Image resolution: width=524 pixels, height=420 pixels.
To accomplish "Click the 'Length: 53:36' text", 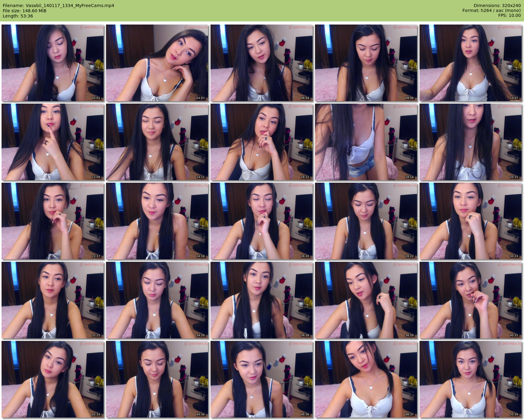I will pyautogui.click(x=18, y=16).
